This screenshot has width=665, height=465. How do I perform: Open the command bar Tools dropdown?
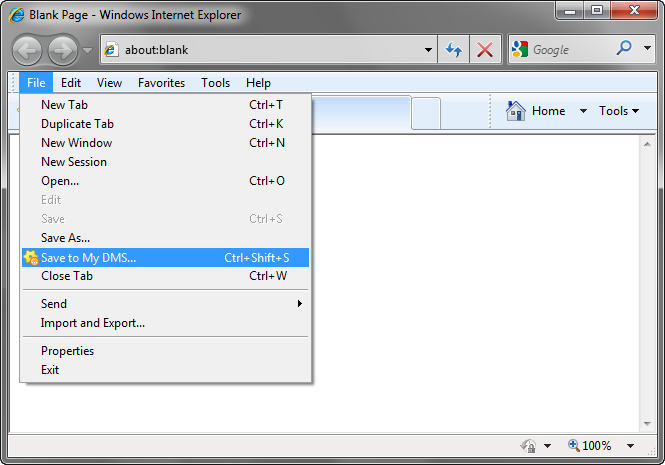point(619,111)
